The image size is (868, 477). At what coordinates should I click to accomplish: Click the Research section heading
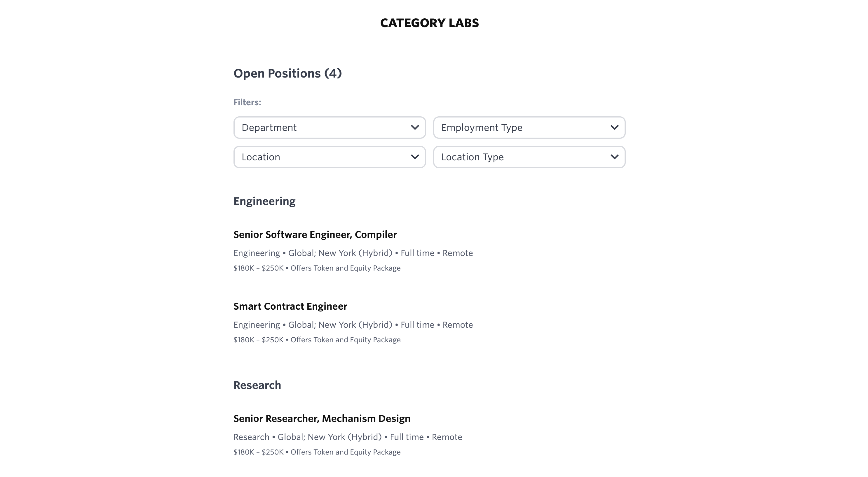coord(257,385)
